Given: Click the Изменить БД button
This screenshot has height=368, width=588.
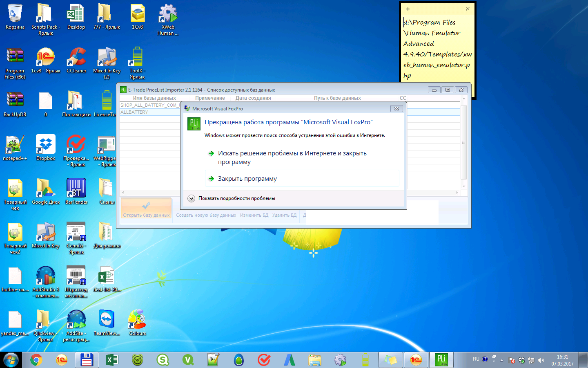Looking at the screenshot, I should click(x=254, y=215).
